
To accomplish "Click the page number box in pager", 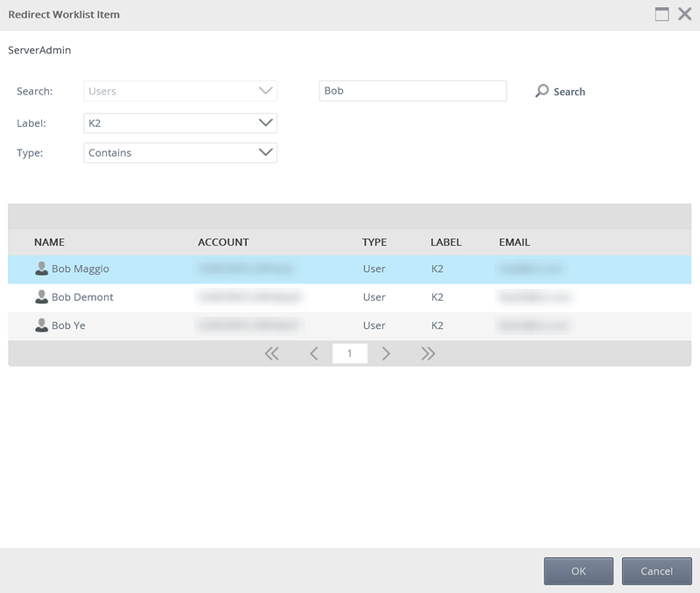I will pyautogui.click(x=350, y=353).
